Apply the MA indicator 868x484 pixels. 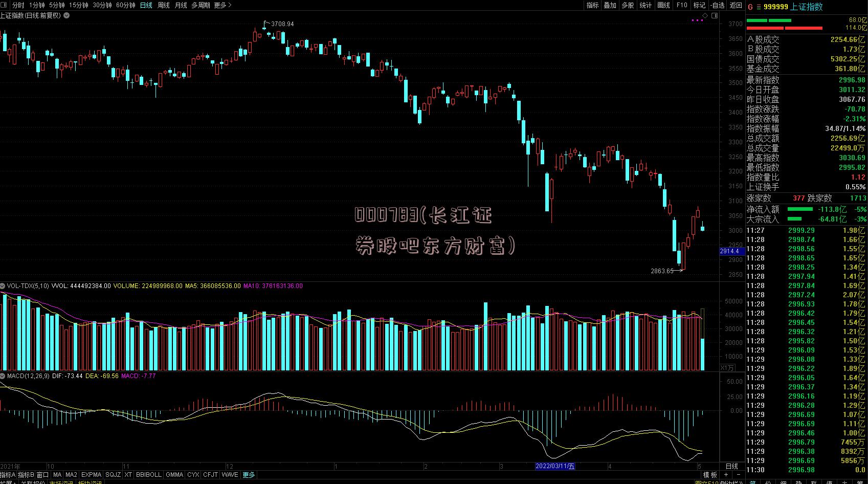57,475
